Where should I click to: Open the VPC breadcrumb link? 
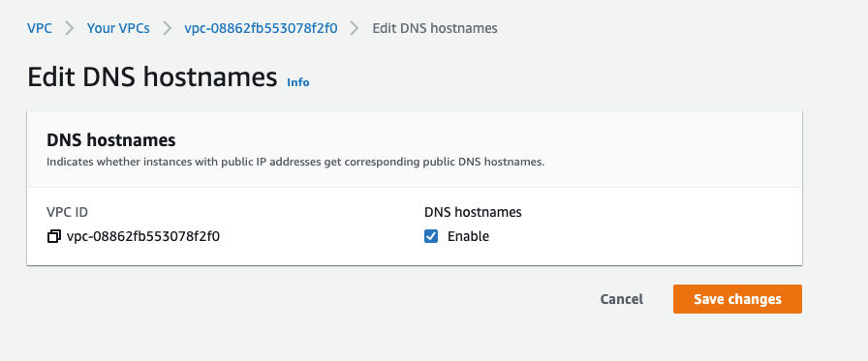pos(40,28)
